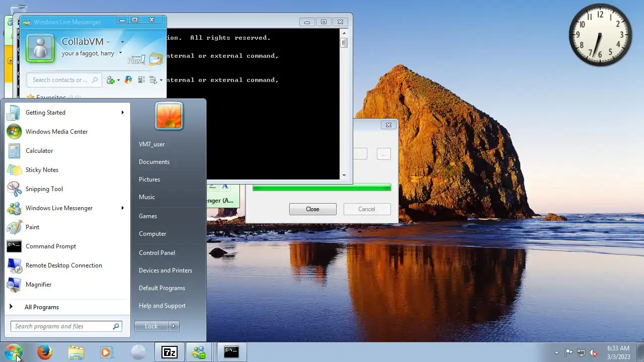Open the VM7_user folder link
This screenshot has height=362, width=644.
(151, 144)
